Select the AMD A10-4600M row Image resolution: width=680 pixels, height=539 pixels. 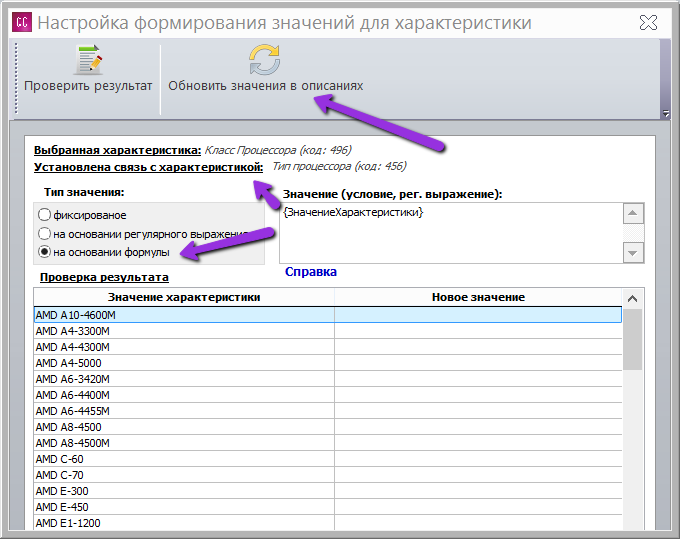pos(327,315)
